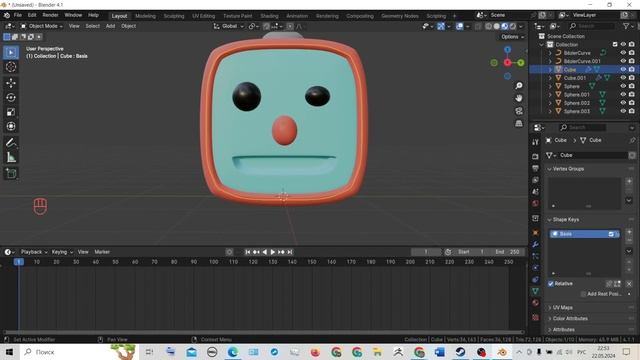Toggle Add Rest Position checkbox
The width and height of the screenshot is (640, 360).
click(x=584, y=294)
